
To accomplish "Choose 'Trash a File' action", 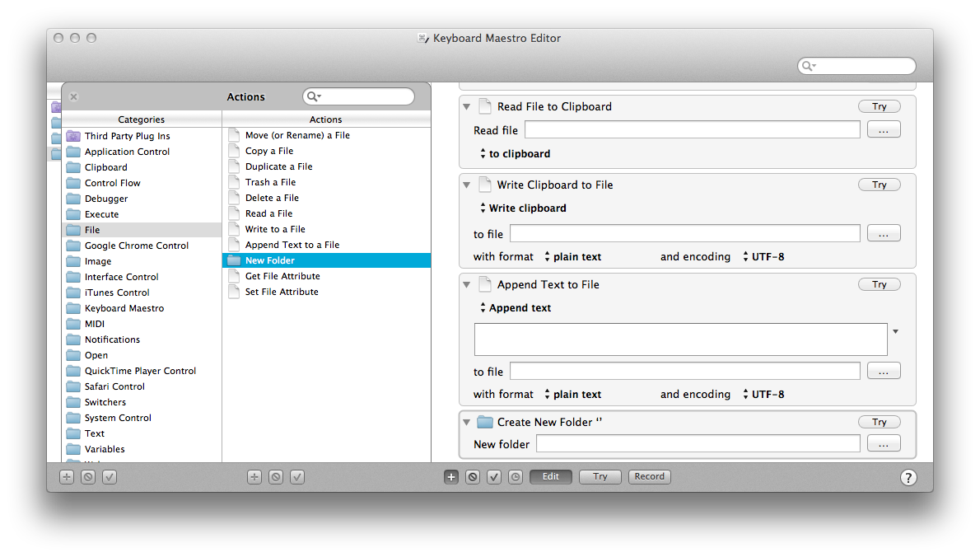I will pos(326,182).
